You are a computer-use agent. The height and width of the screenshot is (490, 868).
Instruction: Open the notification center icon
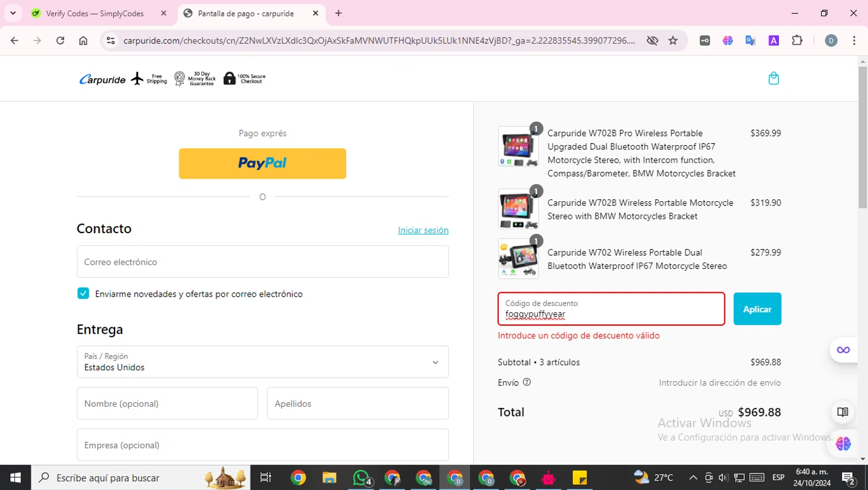pos(849,478)
